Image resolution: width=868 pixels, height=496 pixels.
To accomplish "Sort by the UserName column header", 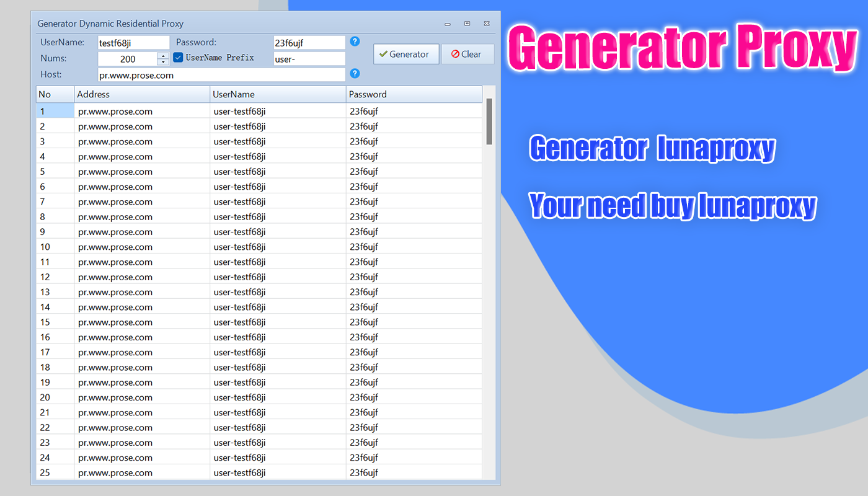I will tap(278, 94).
